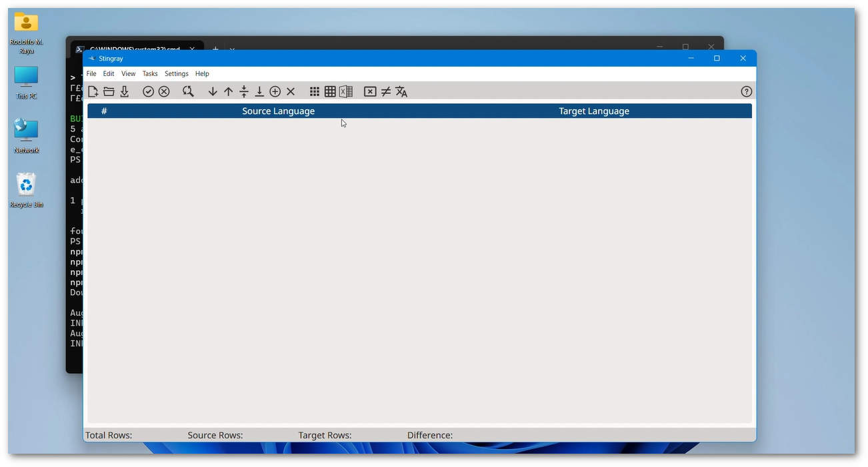Open an alignment with the folder icon
868x467 pixels.
[x=109, y=92]
